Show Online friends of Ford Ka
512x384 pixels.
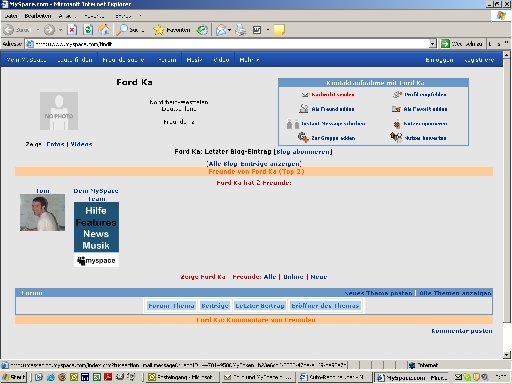pyautogui.click(x=293, y=277)
